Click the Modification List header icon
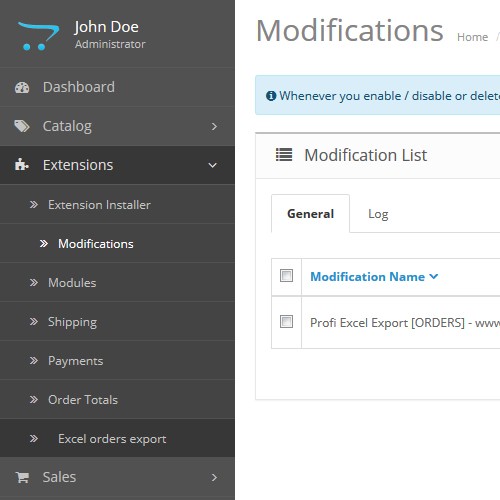This screenshot has height=500, width=500. click(284, 155)
